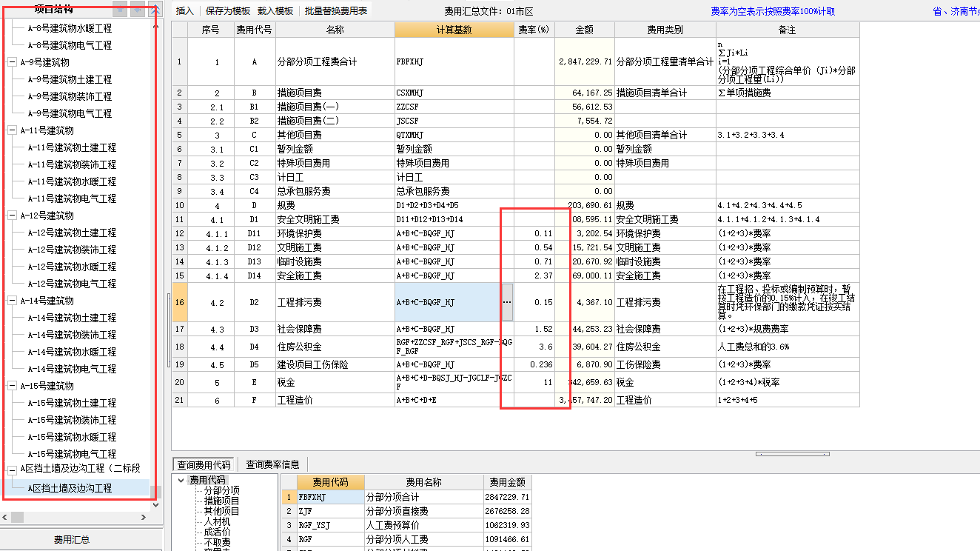Screen dimensions: 980x551
Task: Click the 社会保障费 name cell in row 17
Action: tap(335, 329)
